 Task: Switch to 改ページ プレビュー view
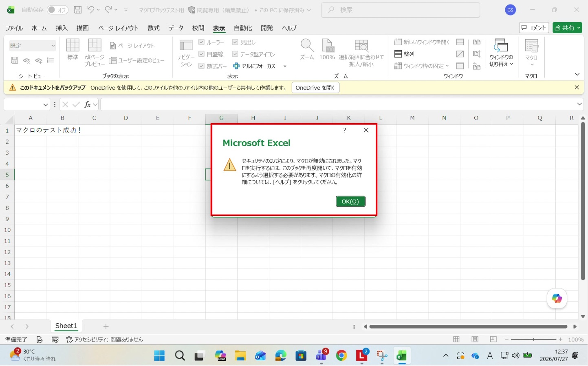(95, 53)
